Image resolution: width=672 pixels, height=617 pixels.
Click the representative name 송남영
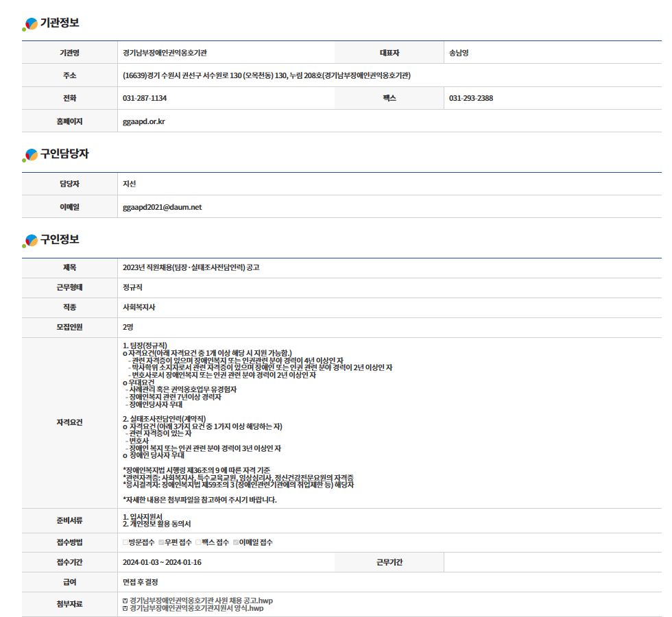(459, 53)
